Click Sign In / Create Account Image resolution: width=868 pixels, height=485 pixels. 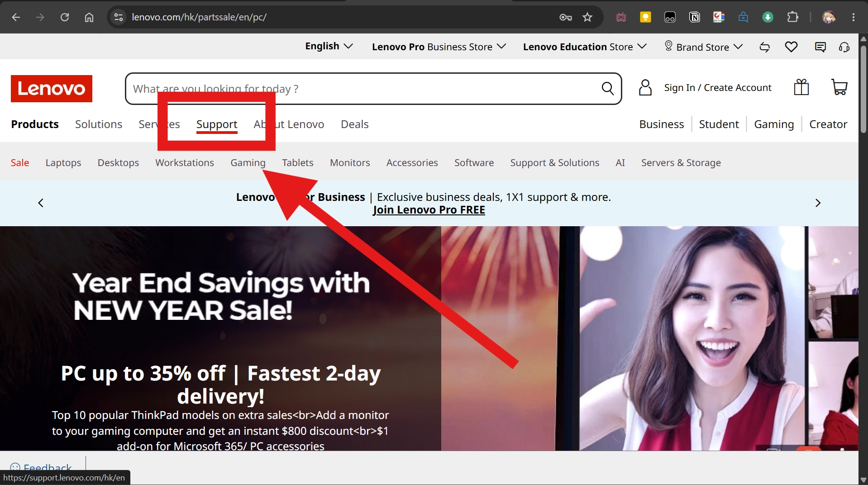click(x=718, y=88)
